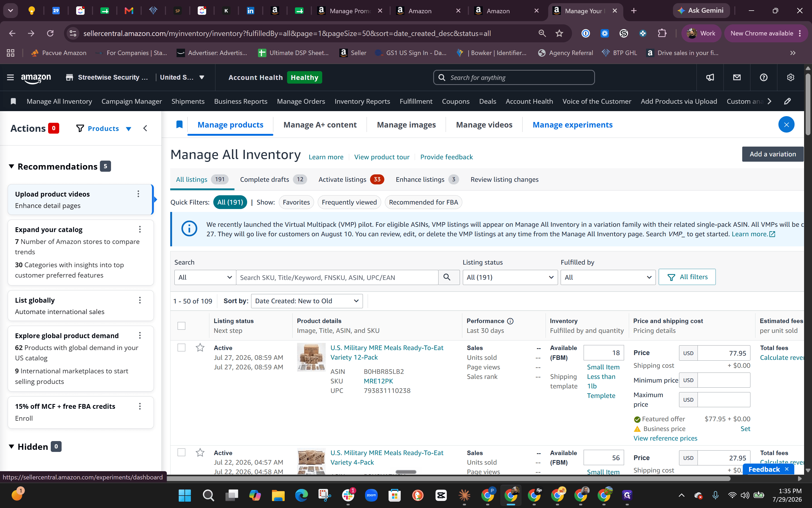Click MRE 12-Pack product thumbnail
The width and height of the screenshot is (812, 508).
click(x=311, y=357)
